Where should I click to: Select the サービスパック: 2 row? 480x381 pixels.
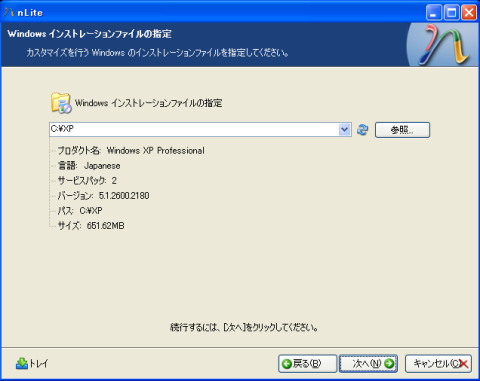(x=87, y=181)
